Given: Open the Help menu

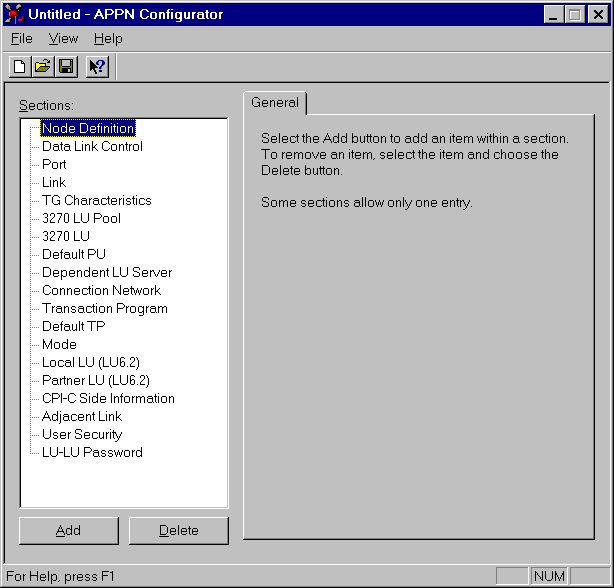Looking at the screenshot, I should (108, 38).
